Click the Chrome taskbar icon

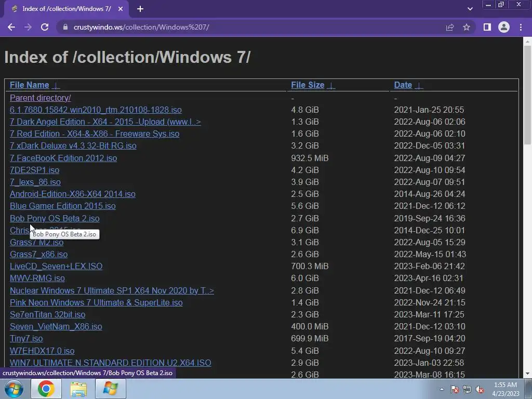pyautogui.click(x=46, y=389)
